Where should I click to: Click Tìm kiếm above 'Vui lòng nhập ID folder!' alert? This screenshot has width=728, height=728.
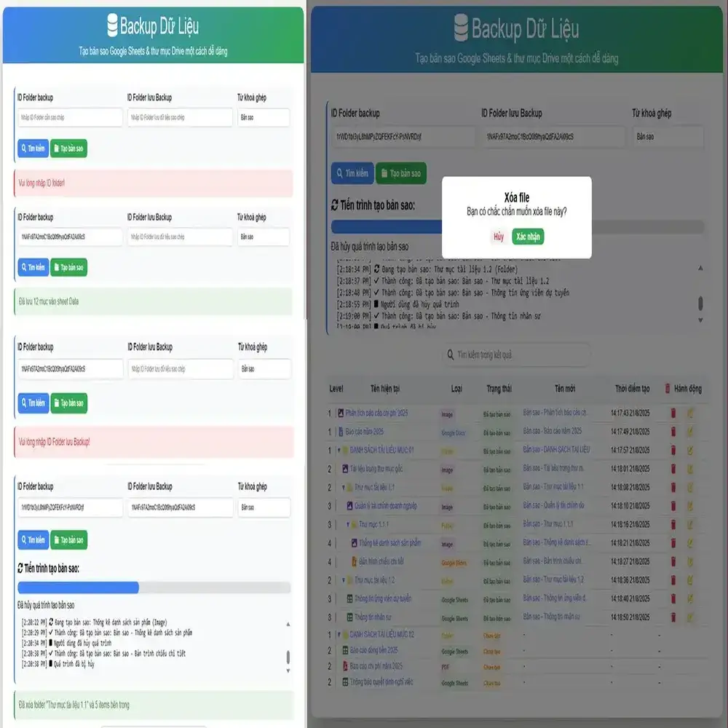tap(33, 149)
